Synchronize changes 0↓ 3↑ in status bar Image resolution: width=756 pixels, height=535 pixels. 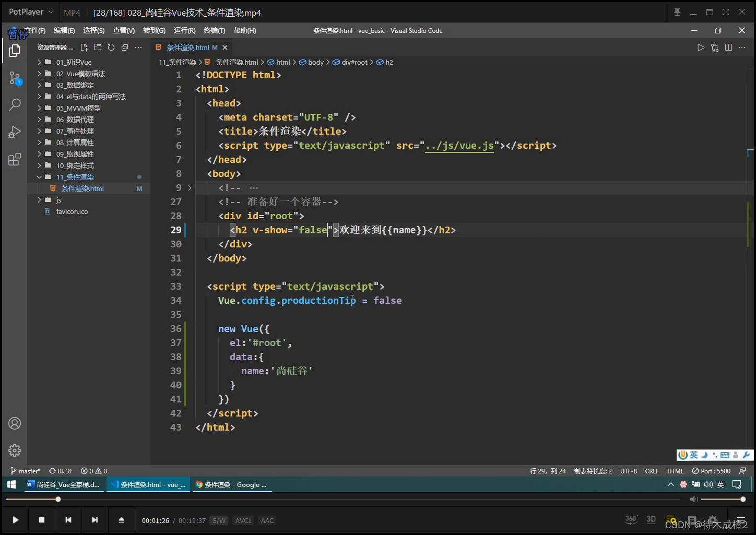coord(61,471)
